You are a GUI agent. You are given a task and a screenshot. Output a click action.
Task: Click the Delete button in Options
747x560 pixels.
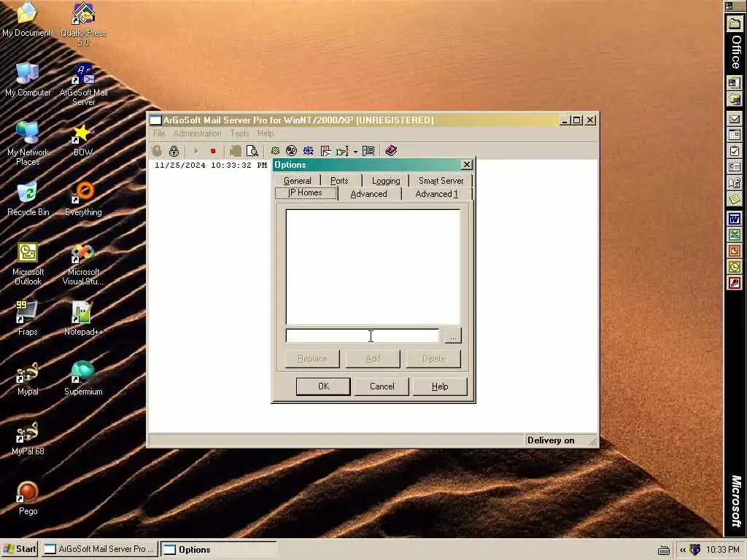click(433, 359)
